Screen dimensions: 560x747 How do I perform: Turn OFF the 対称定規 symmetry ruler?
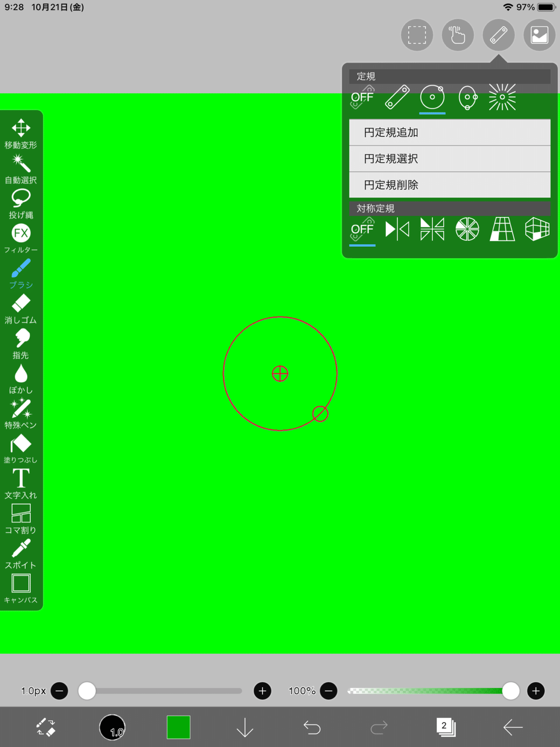click(x=362, y=229)
